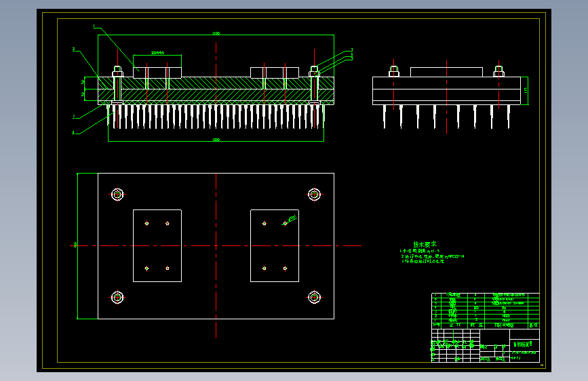The width and height of the screenshot is (588, 381).
Task: Select the vertical dimension left of plan view
Action: pyautogui.click(x=75, y=245)
